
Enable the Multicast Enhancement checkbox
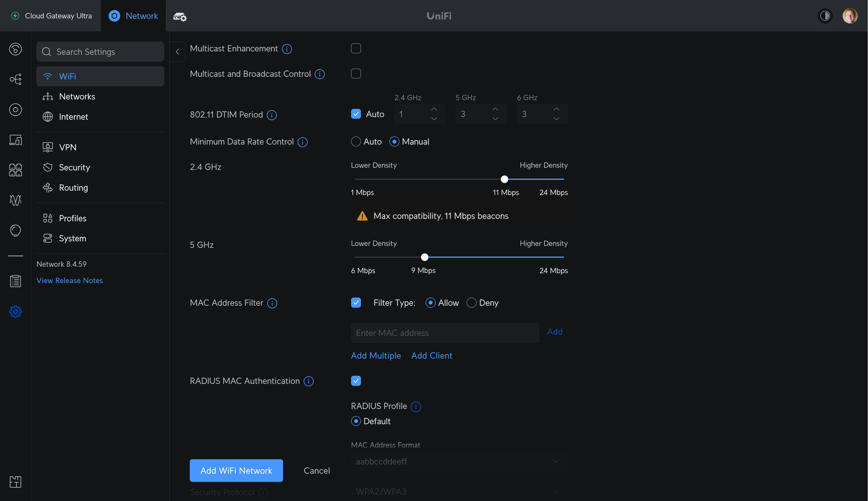356,48
